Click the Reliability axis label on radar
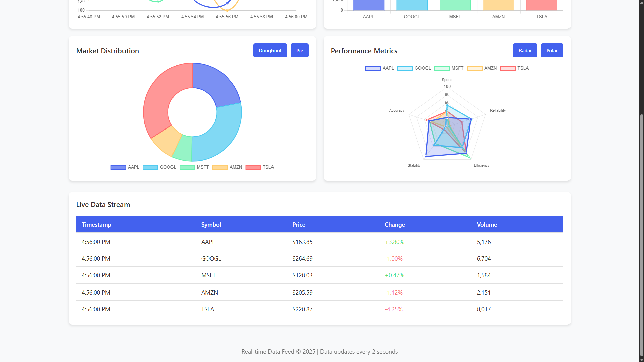The width and height of the screenshot is (644, 362). (498, 111)
